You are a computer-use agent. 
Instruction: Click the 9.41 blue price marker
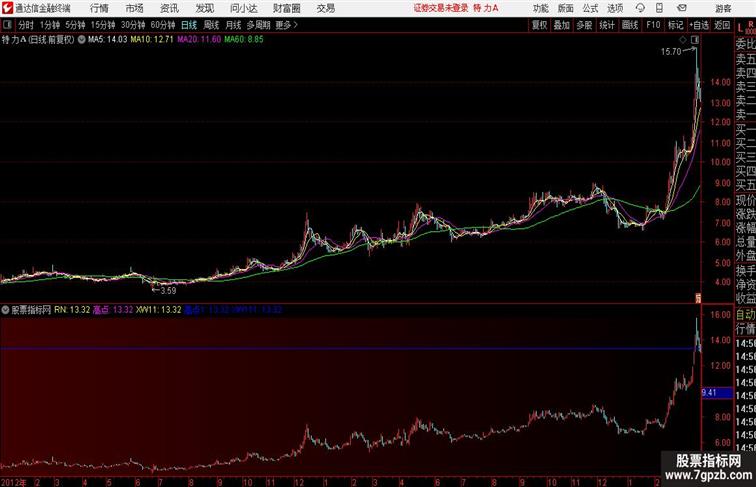click(x=717, y=393)
